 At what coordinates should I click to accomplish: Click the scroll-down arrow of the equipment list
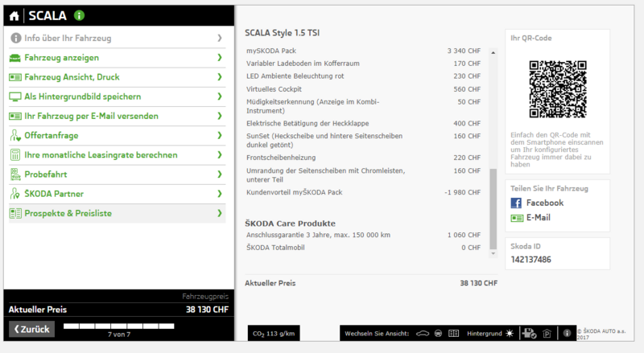tap(493, 253)
